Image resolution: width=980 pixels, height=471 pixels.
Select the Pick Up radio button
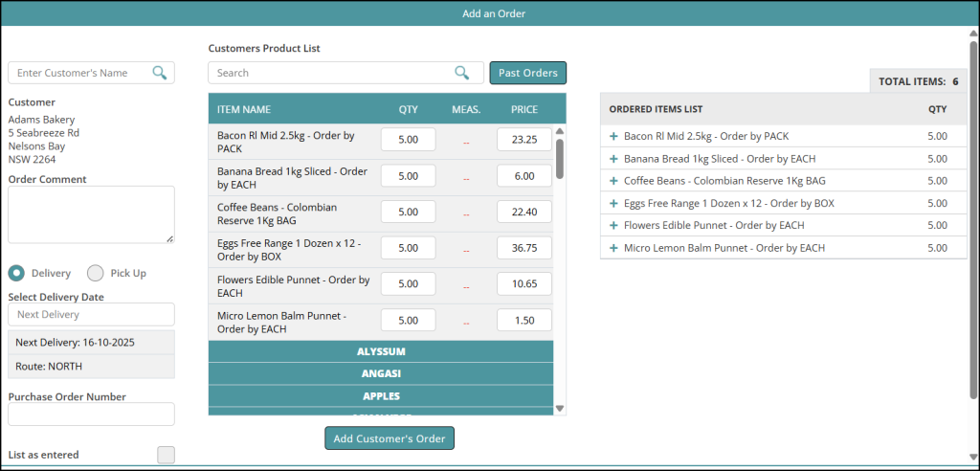[x=96, y=273]
